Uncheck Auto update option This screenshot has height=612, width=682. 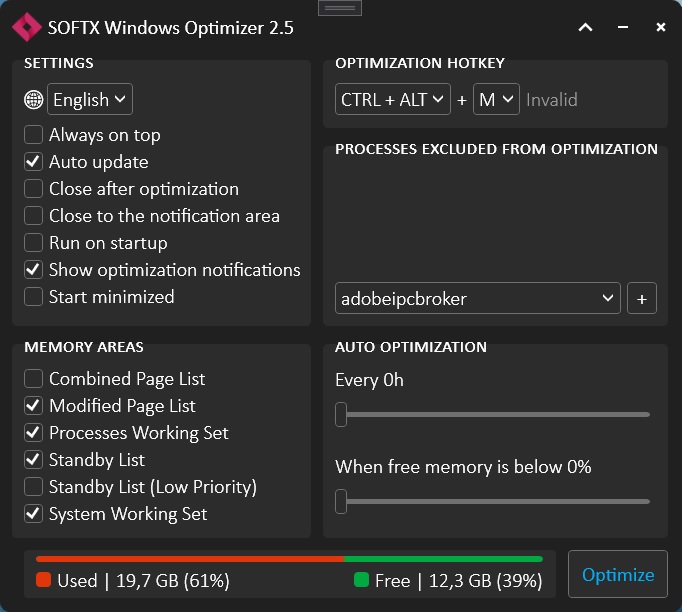coord(34,162)
